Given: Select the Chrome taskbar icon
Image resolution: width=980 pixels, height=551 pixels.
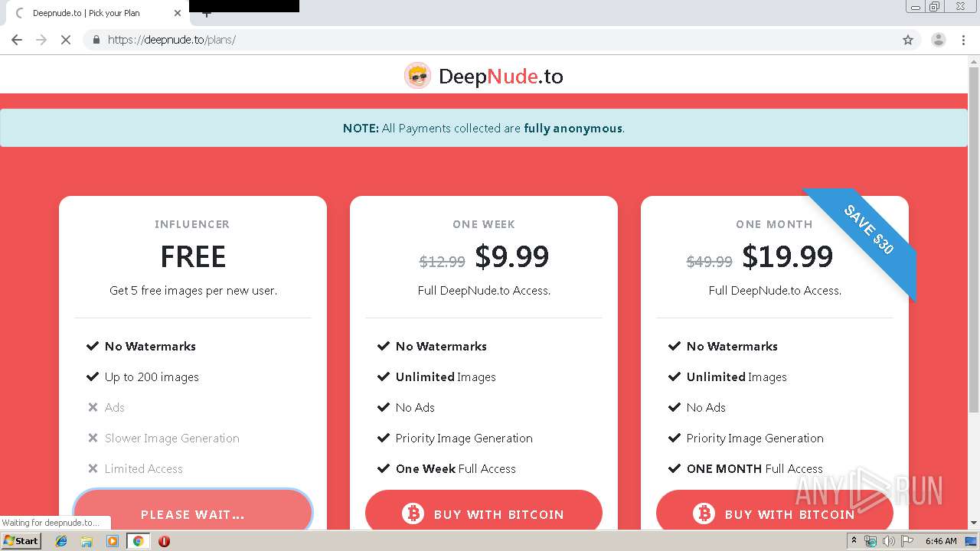Looking at the screenshot, I should tap(138, 541).
